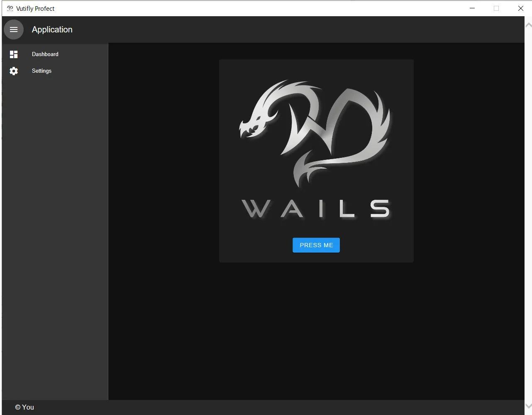Minimize the Vutifly Profect window
Image resolution: width=532 pixels, height=415 pixels.
[x=472, y=8]
